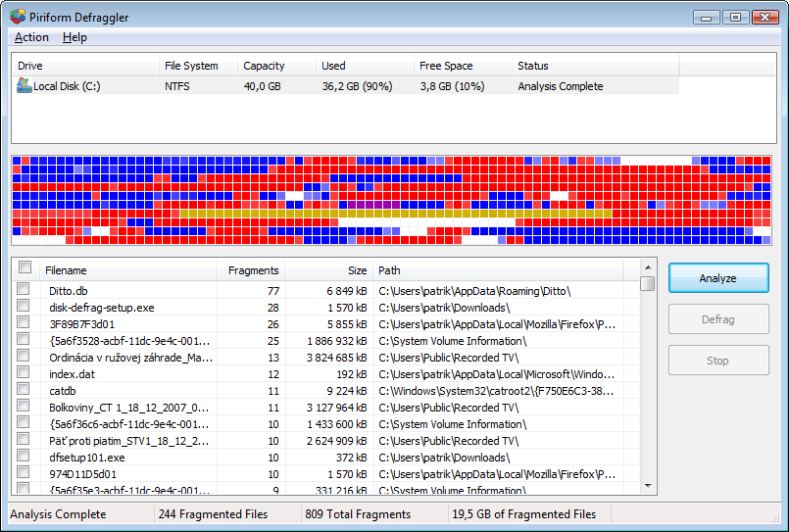Sort the list by the Path column header
Screen dimensions: 789x532
coord(498,270)
